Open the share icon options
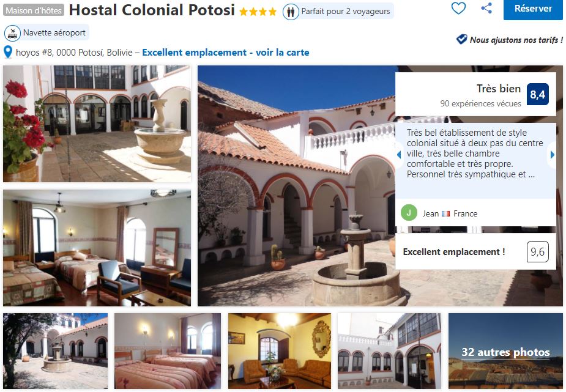566x392 pixels. [486, 8]
